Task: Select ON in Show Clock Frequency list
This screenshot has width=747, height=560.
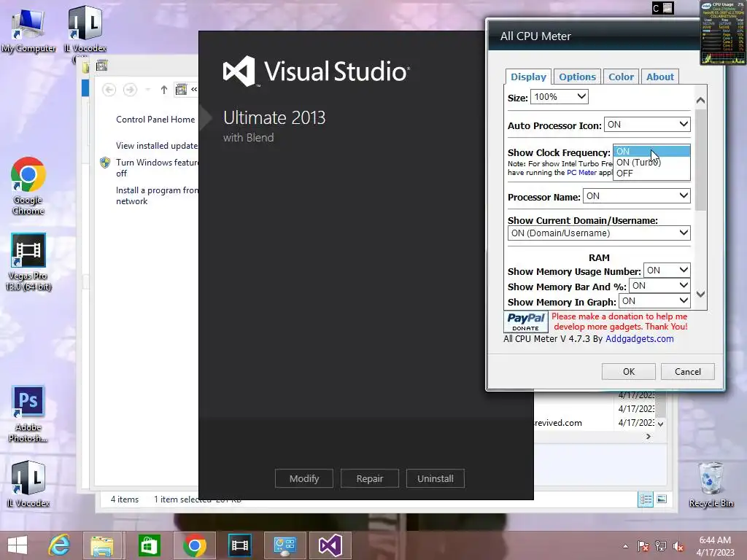Action: click(651, 152)
